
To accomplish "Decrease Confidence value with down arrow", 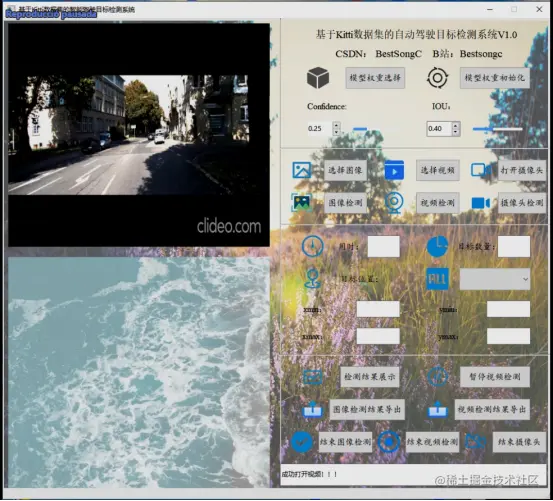I will 336,132.
